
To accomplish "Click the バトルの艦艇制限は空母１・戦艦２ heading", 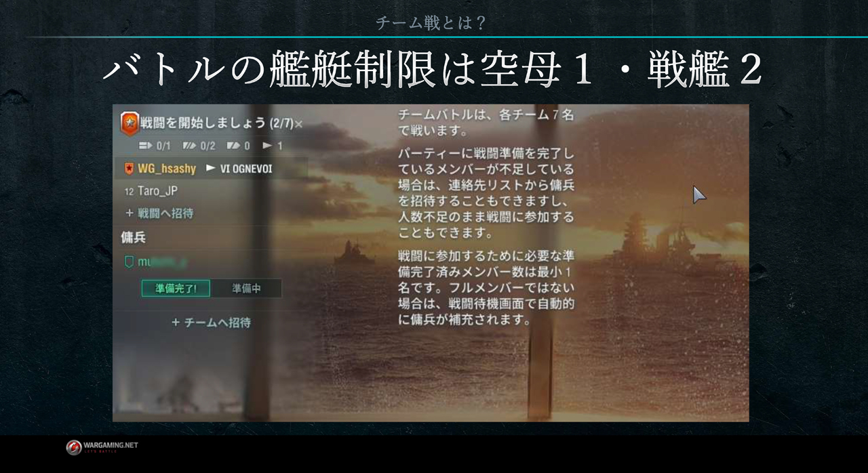I will pos(434,70).
